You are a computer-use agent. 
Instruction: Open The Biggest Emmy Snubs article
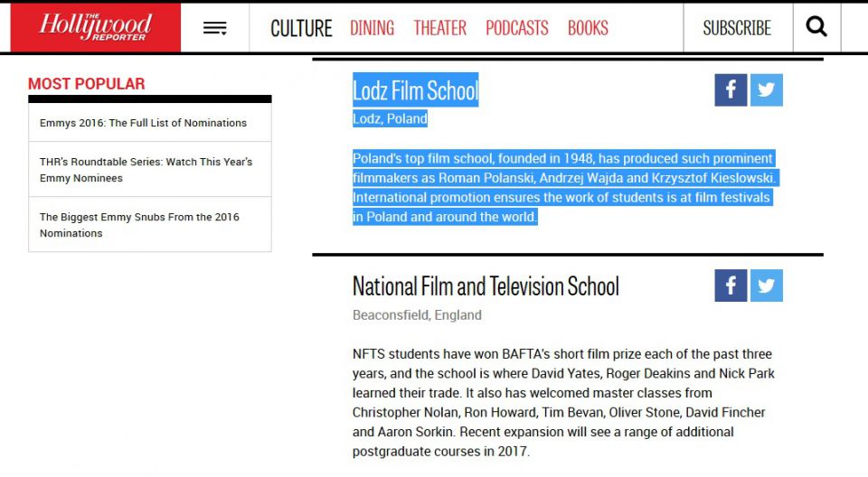tap(139, 225)
